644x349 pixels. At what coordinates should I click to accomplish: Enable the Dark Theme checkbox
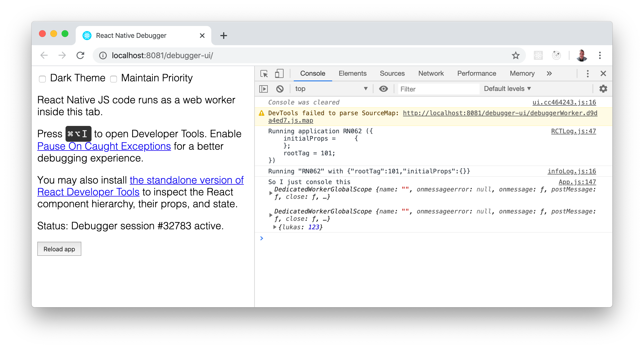click(x=42, y=79)
